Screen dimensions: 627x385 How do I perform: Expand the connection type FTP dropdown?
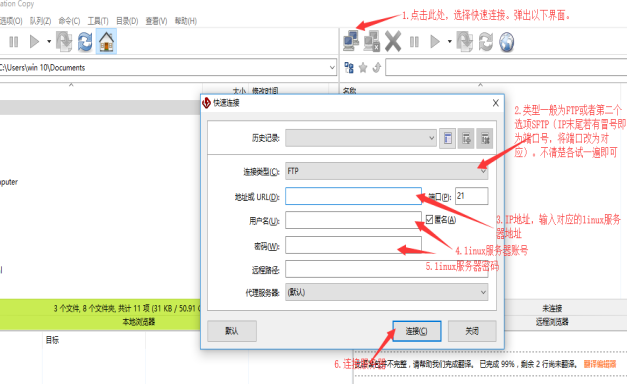click(x=386, y=171)
